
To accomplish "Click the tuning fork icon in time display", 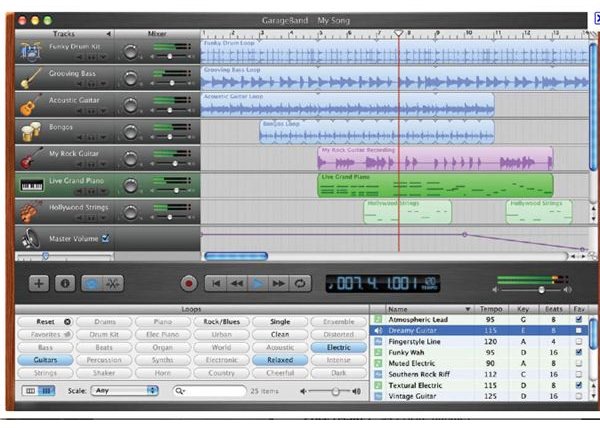I will pos(331,284).
